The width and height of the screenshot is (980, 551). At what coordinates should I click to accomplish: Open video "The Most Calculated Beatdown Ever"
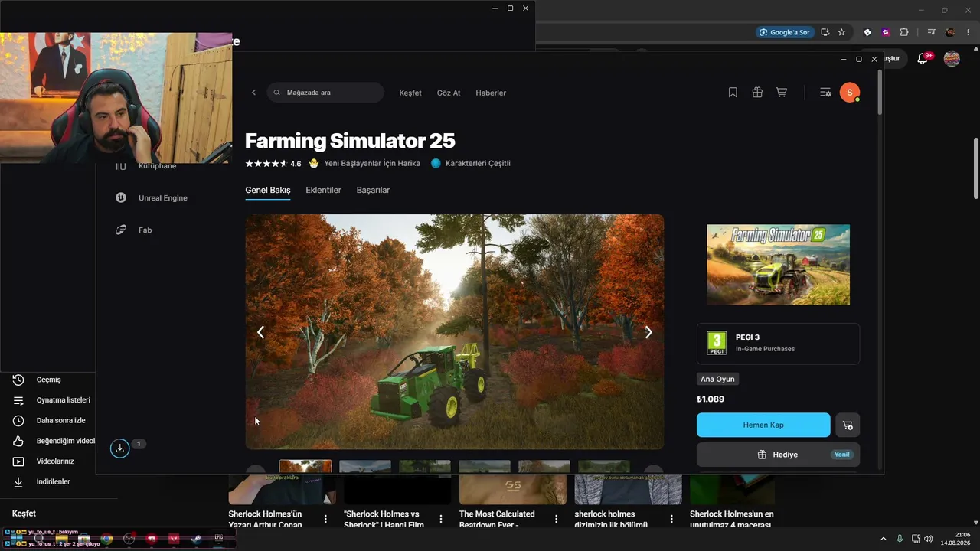pyautogui.click(x=498, y=519)
